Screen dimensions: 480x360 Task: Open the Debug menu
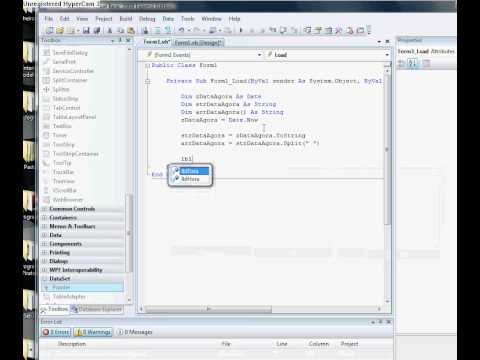click(x=147, y=19)
